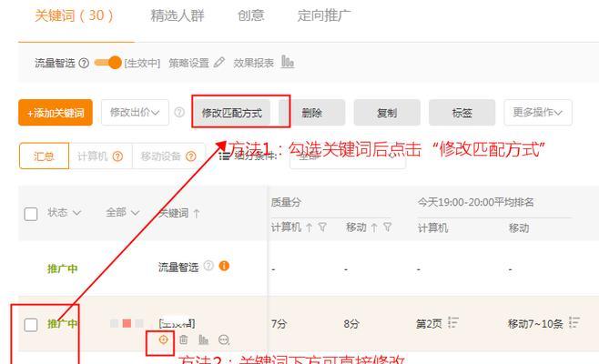Click 删除 button
Image resolution: width=599 pixels, height=364 pixels.
click(311, 112)
